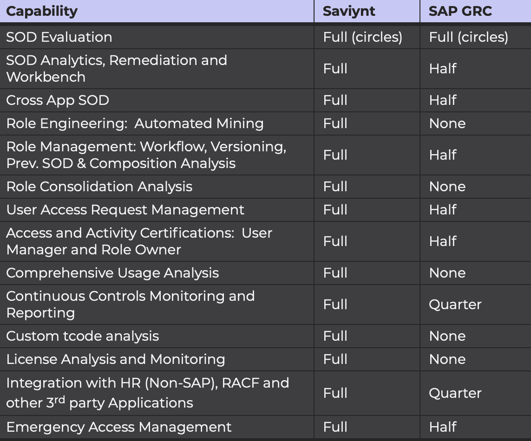Click the Saviynt column header
Viewport: 531px width, 441px height.
tap(367, 11)
